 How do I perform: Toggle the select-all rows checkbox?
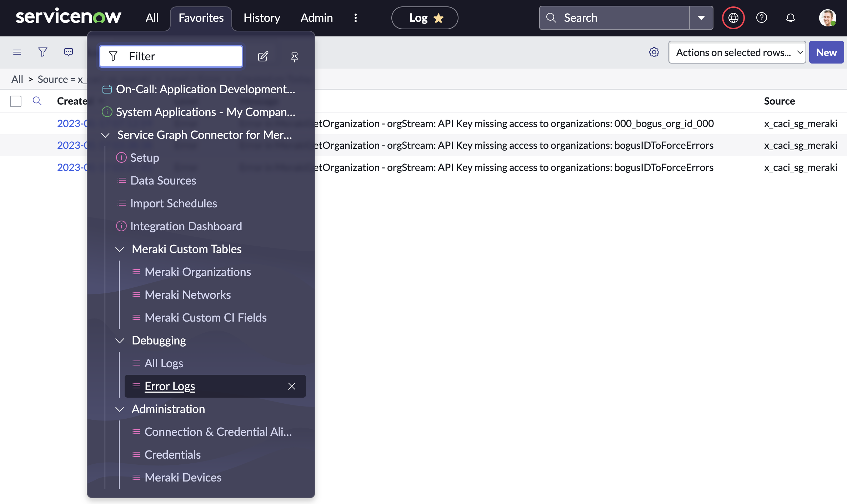tap(15, 101)
